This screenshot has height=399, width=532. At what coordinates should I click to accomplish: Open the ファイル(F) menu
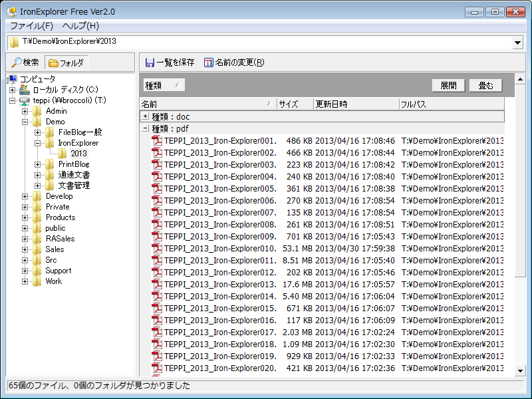[x=31, y=26]
